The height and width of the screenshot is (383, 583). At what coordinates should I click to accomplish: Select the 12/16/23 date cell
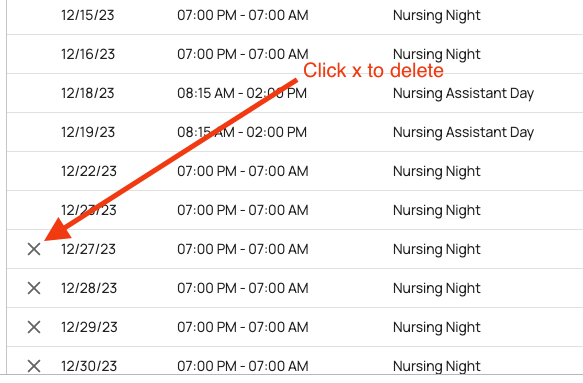[88, 54]
